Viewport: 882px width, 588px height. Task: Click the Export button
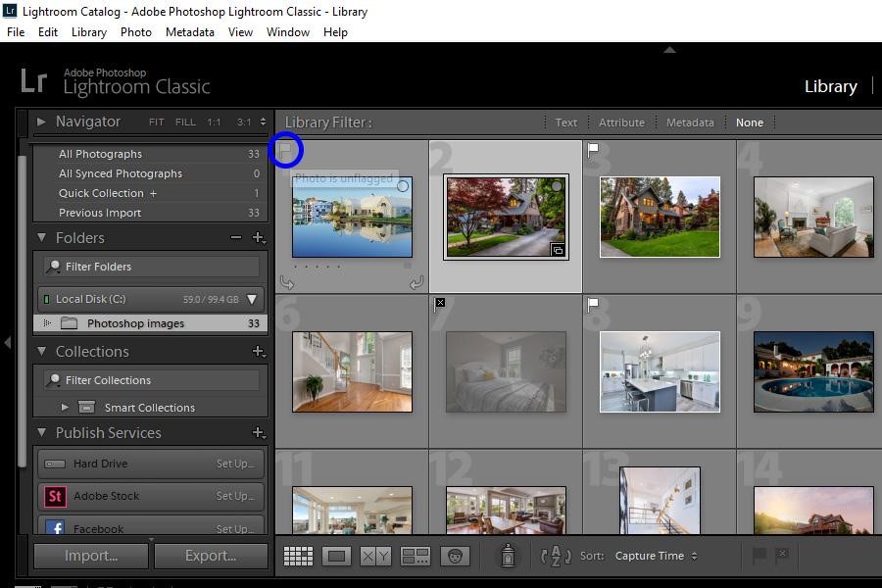pyautogui.click(x=210, y=555)
